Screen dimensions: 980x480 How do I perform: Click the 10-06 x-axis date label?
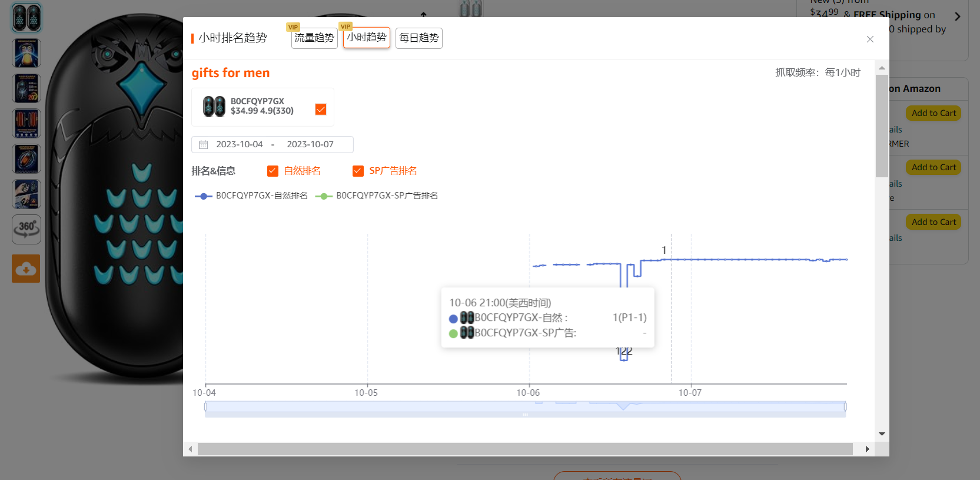(528, 393)
